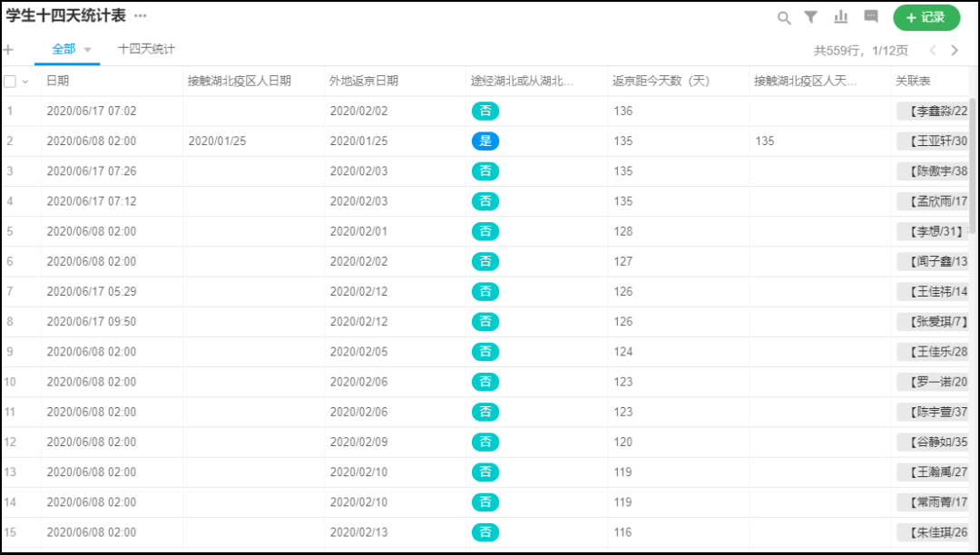Click the search magnifier icon
This screenshot has width=980, height=555.
(784, 17)
